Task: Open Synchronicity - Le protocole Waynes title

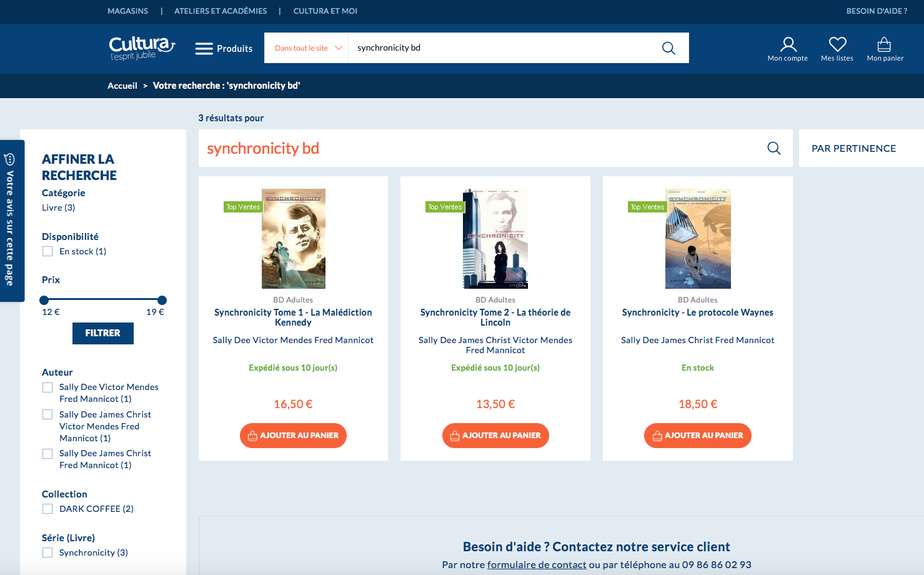Action: point(698,312)
